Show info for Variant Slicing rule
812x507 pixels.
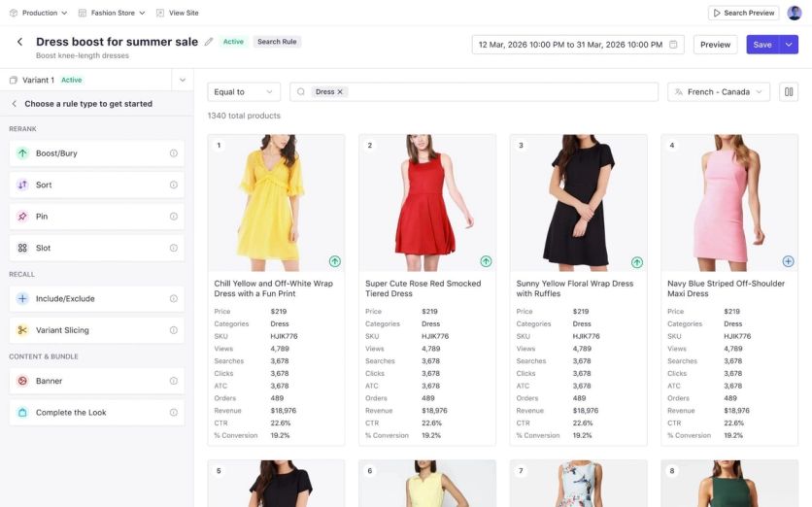pyautogui.click(x=174, y=330)
